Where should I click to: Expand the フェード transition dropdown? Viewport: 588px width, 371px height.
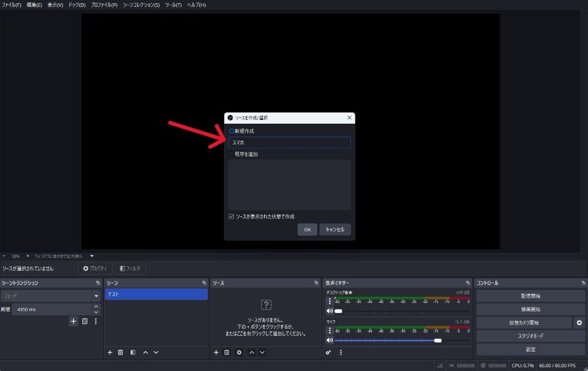96,296
